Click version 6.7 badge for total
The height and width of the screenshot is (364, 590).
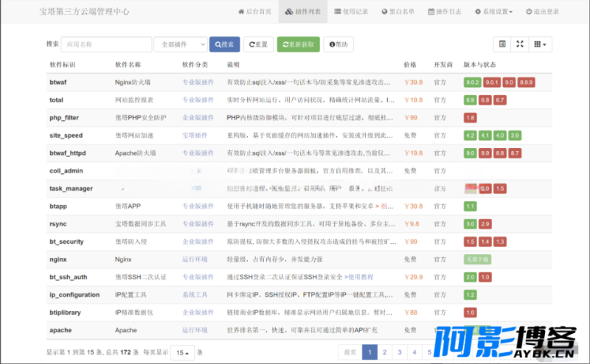500,100
